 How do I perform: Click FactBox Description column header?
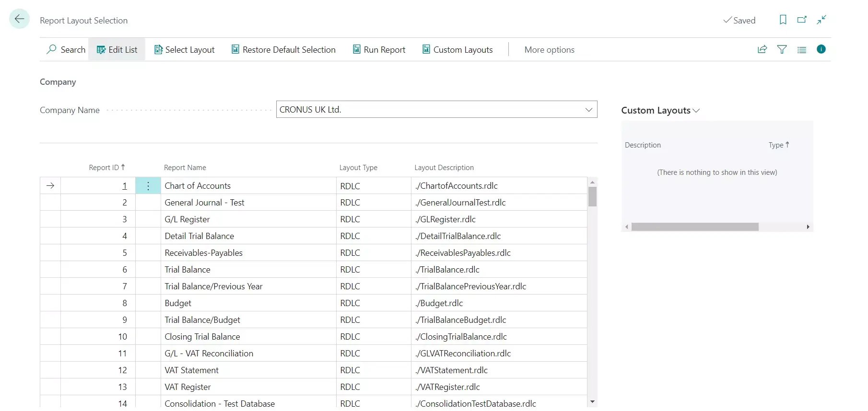pyautogui.click(x=643, y=145)
